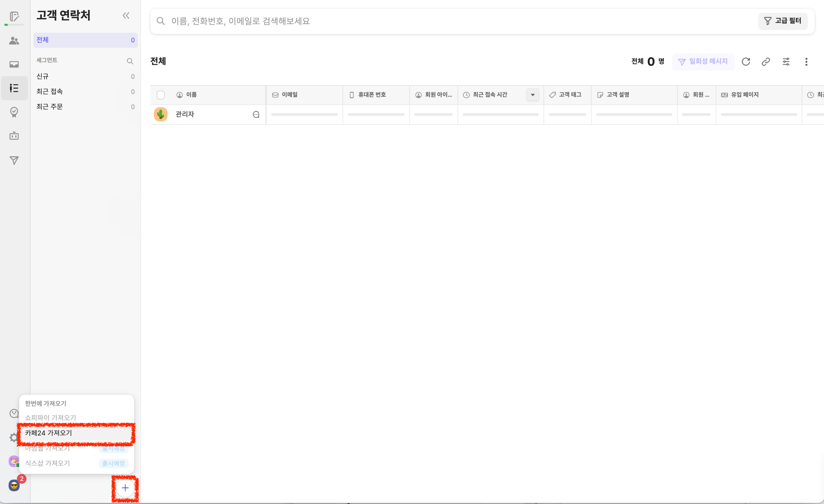Click the 일회성 메시지 button
The height and width of the screenshot is (504, 824).
click(703, 62)
